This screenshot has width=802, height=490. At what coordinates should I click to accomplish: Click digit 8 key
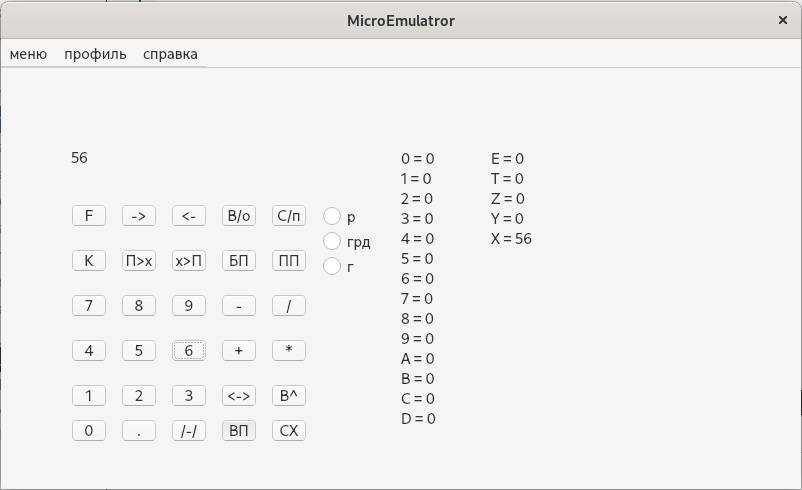click(139, 306)
